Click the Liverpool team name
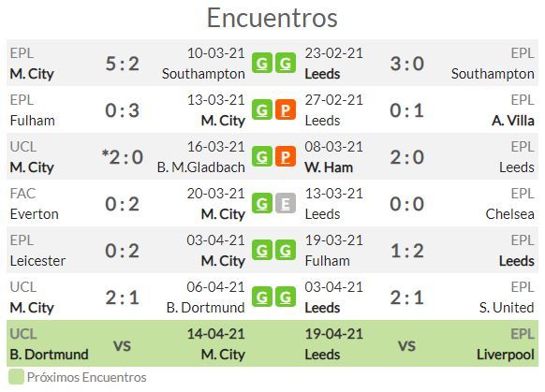Screen dimensions: 545x392 tap(506, 355)
